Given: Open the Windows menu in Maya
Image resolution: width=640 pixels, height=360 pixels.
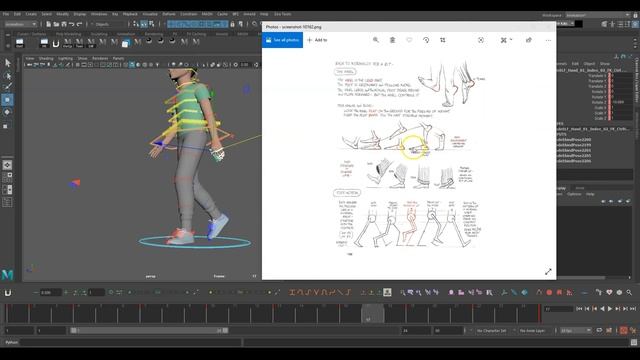Looking at the screenshot, I should [99, 14].
